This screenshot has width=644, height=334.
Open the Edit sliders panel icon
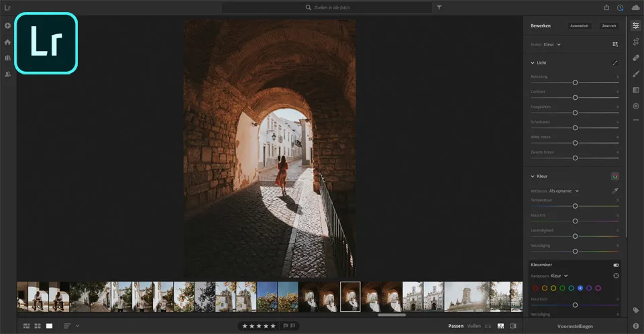[x=636, y=25]
